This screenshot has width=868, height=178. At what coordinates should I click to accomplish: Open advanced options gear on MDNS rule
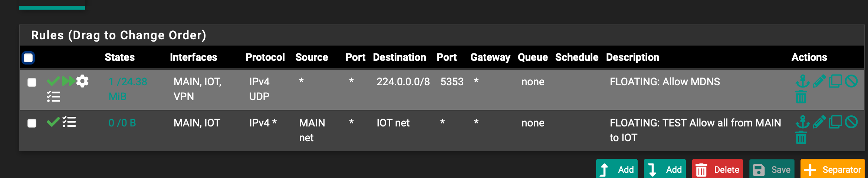(x=82, y=81)
